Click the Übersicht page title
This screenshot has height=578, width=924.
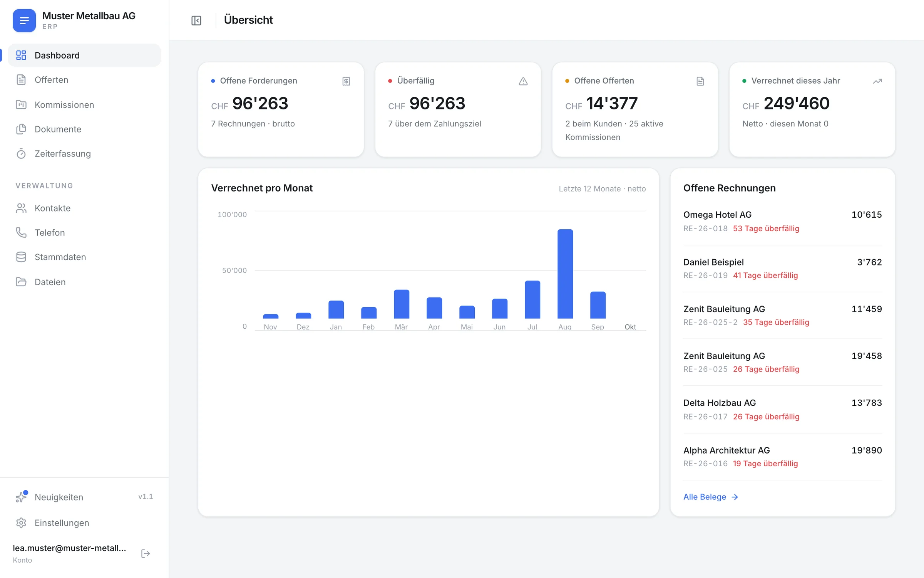[x=248, y=20]
